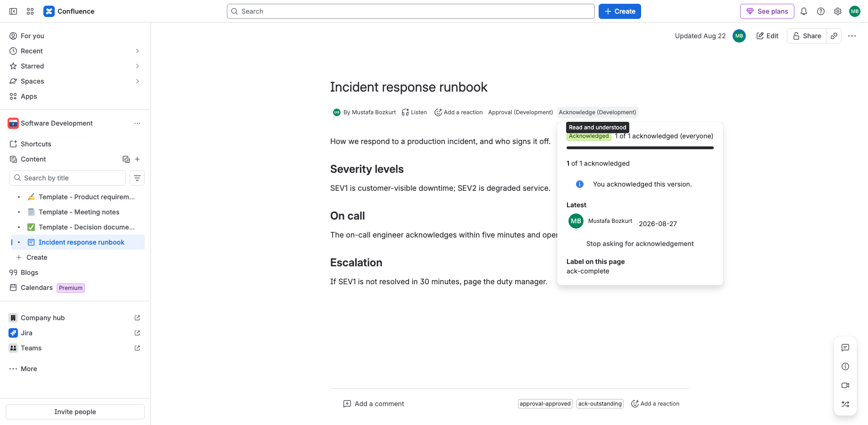Click the date 2026-08-27
This screenshot has width=868, height=425.
[658, 224]
